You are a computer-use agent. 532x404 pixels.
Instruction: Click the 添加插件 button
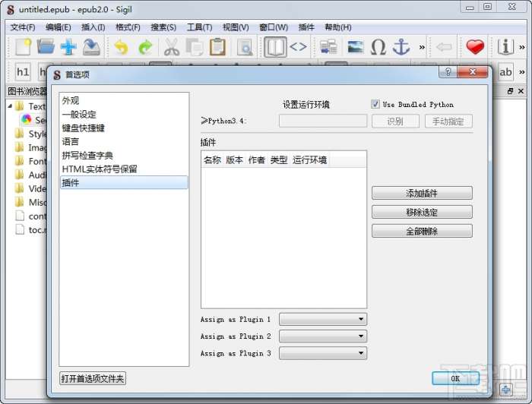point(422,193)
